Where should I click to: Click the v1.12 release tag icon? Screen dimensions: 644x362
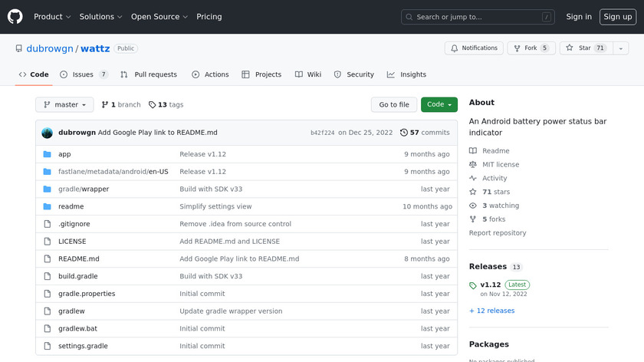tap(473, 285)
